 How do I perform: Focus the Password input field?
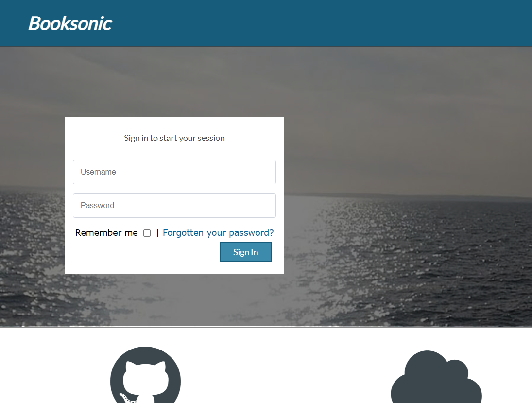coord(174,206)
